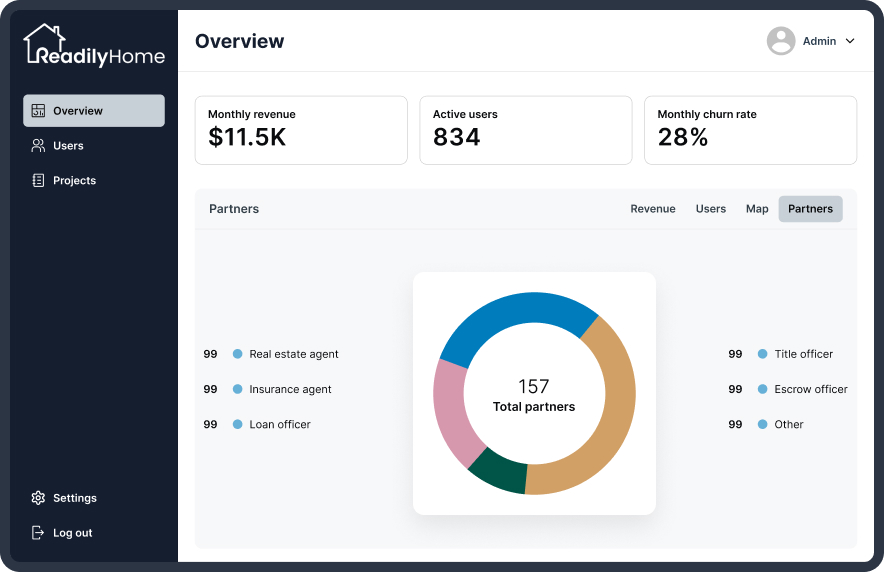Switch to the Map tab
Screen dimensions: 884x572
757,209
